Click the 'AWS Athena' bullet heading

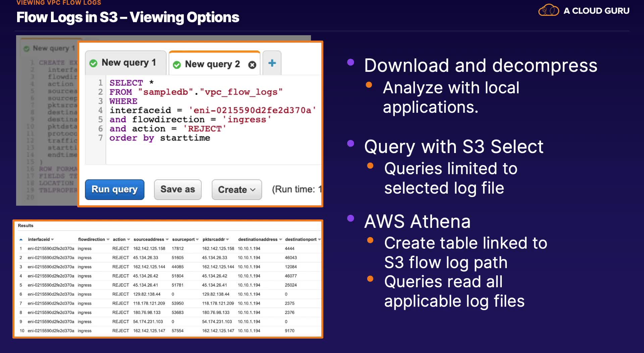417,221
